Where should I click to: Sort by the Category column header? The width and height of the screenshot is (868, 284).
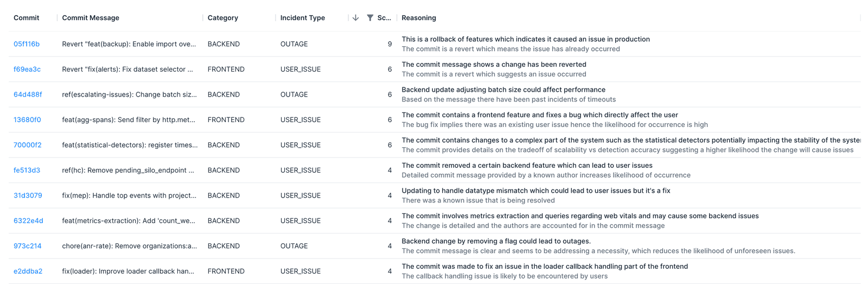pos(223,18)
